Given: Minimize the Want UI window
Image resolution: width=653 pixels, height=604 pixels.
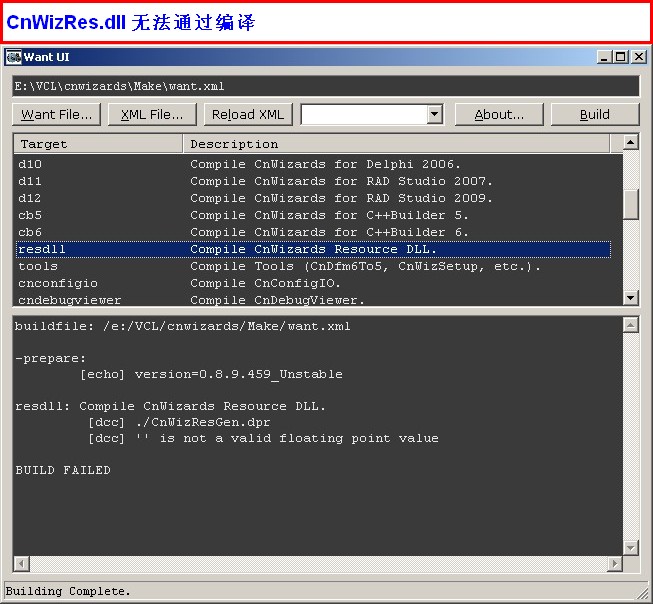Looking at the screenshot, I should 604,57.
